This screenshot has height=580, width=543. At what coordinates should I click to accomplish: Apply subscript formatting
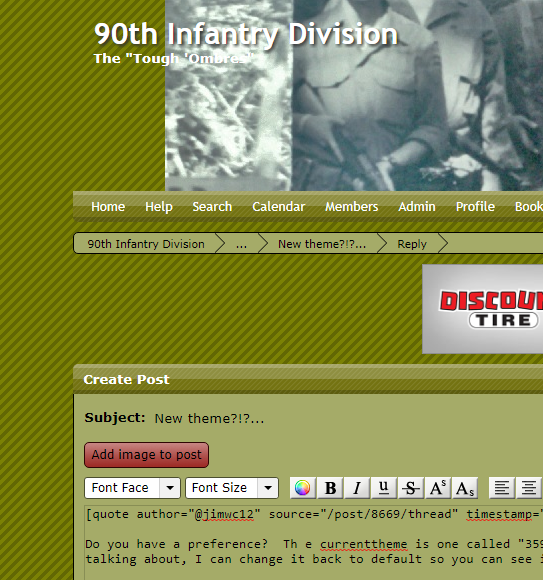click(x=465, y=488)
